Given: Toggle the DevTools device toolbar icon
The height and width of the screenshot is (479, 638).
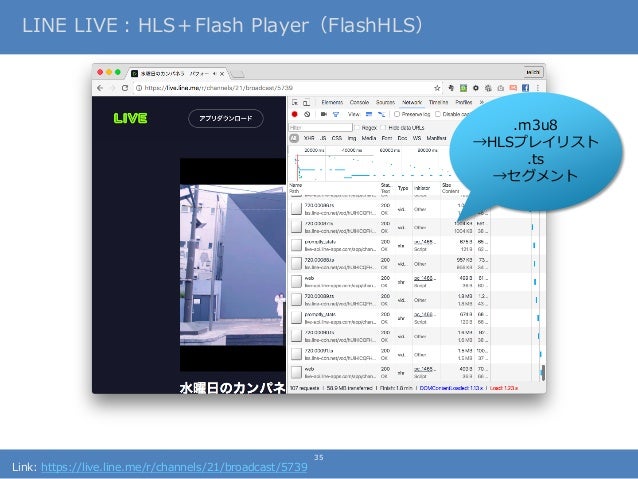Looking at the screenshot, I should coord(306,102).
